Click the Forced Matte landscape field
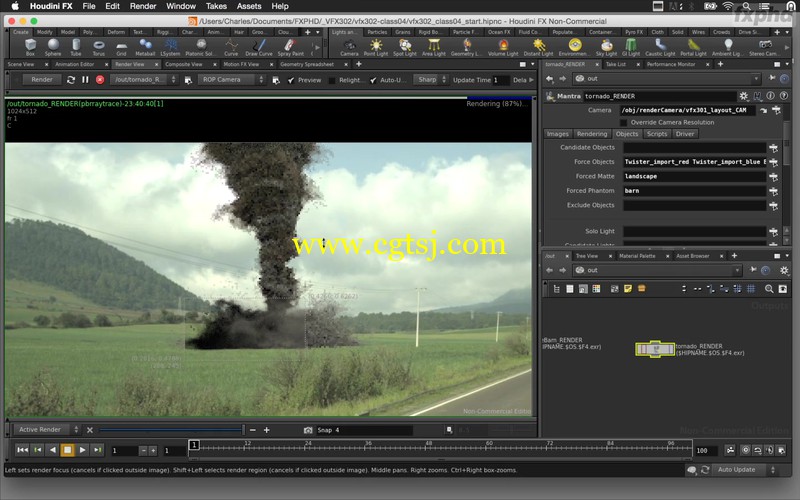 pyautogui.click(x=694, y=177)
